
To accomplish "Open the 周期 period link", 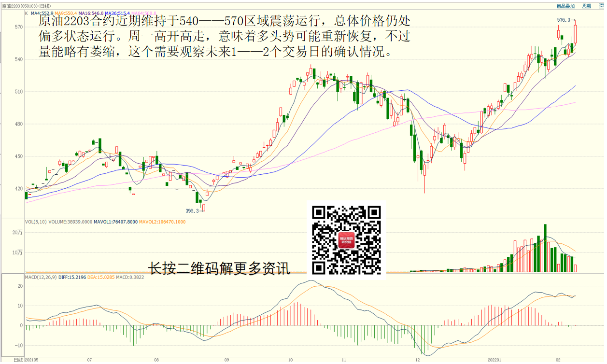I will click(x=586, y=6).
